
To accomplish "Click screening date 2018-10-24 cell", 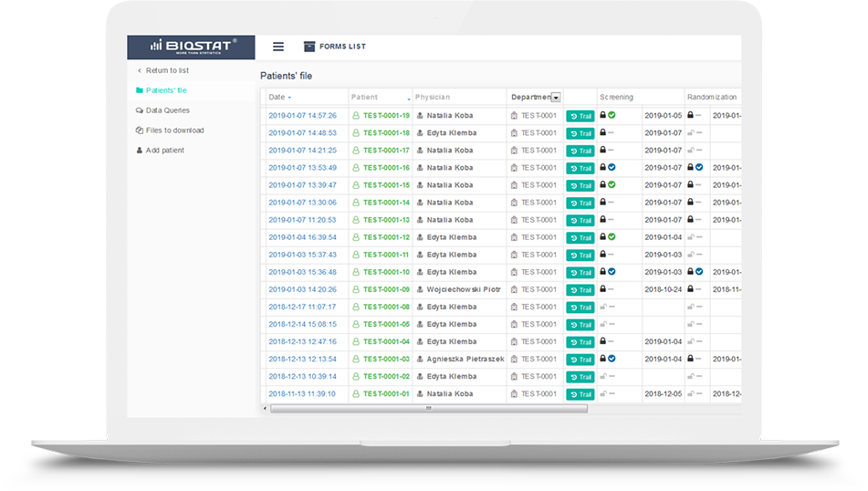I will click(x=664, y=289).
